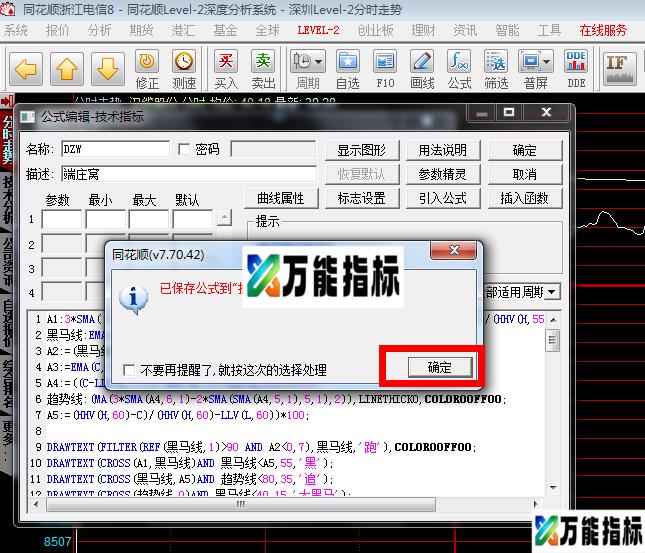Click the password input field
Screen dimensions: 645x553
(x=273, y=149)
